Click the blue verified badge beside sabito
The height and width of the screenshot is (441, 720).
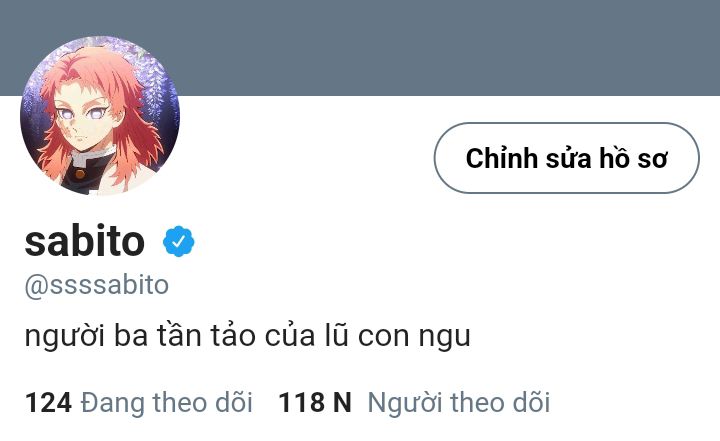pos(179,241)
